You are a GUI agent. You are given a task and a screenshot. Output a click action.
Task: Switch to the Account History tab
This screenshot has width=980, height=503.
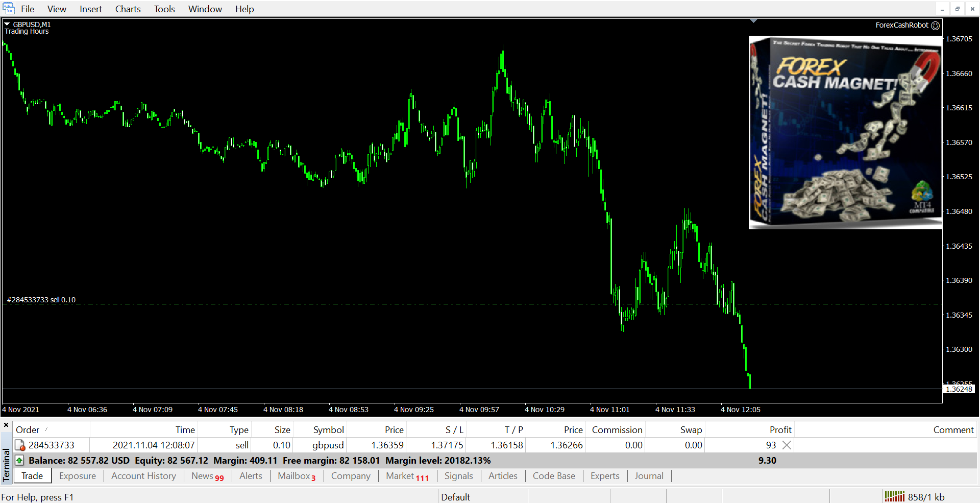[x=143, y=476]
